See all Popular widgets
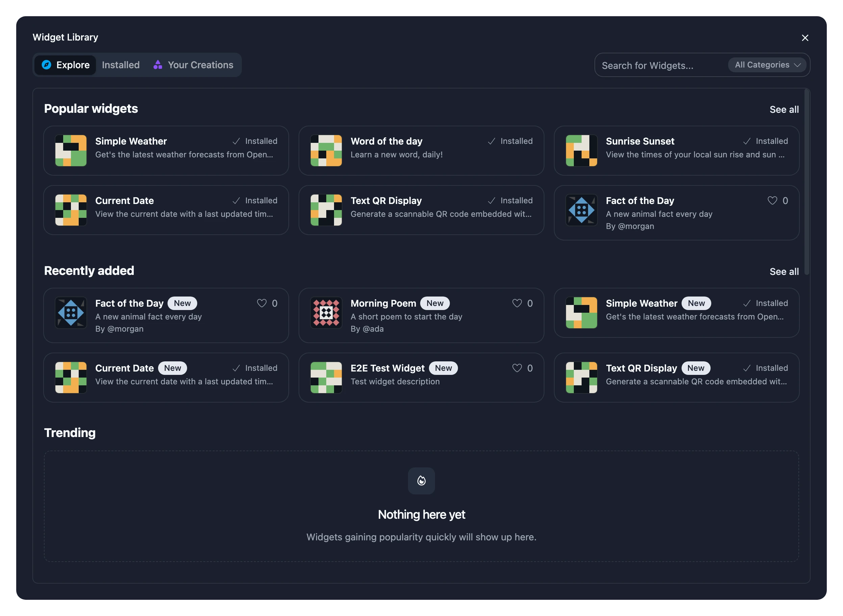The width and height of the screenshot is (843, 616). tap(784, 109)
